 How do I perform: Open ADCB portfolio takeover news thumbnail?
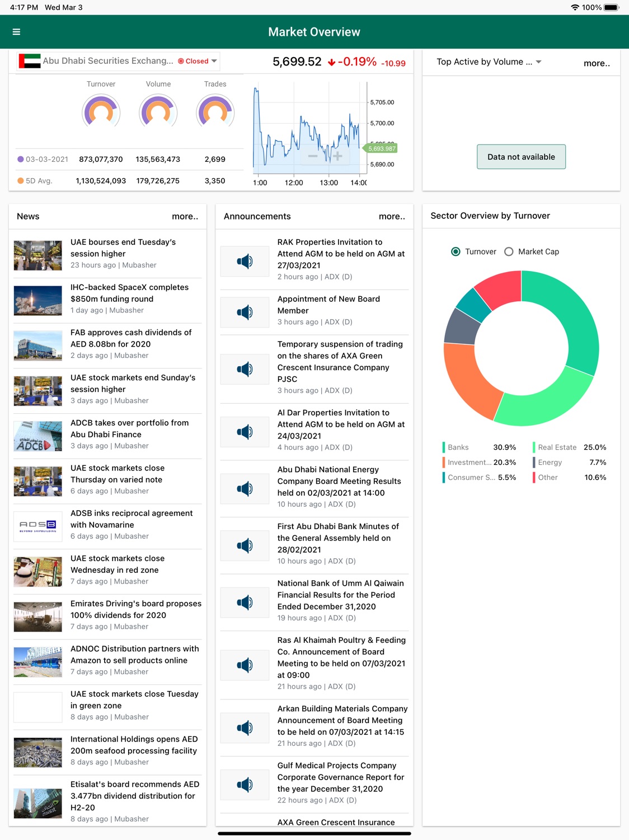[38, 436]
